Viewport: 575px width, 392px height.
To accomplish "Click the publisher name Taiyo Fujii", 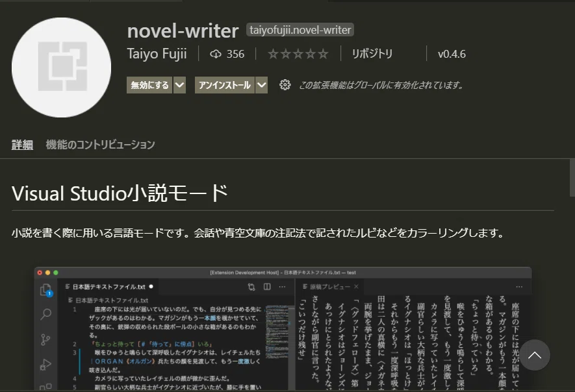I will [157, 54].
